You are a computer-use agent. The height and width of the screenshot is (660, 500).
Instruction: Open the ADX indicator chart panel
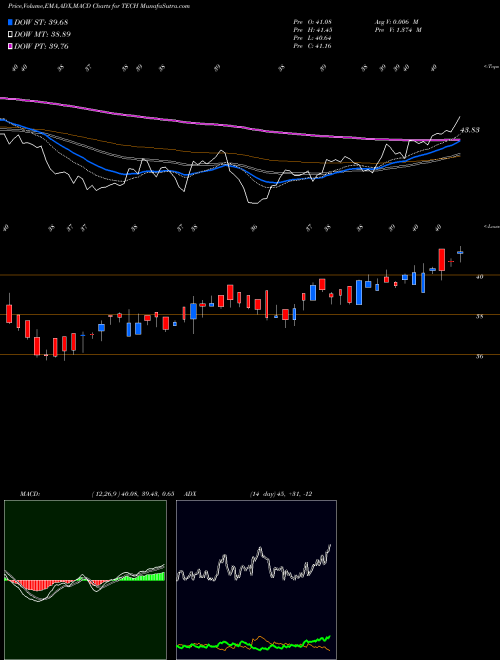coord(256,580)
